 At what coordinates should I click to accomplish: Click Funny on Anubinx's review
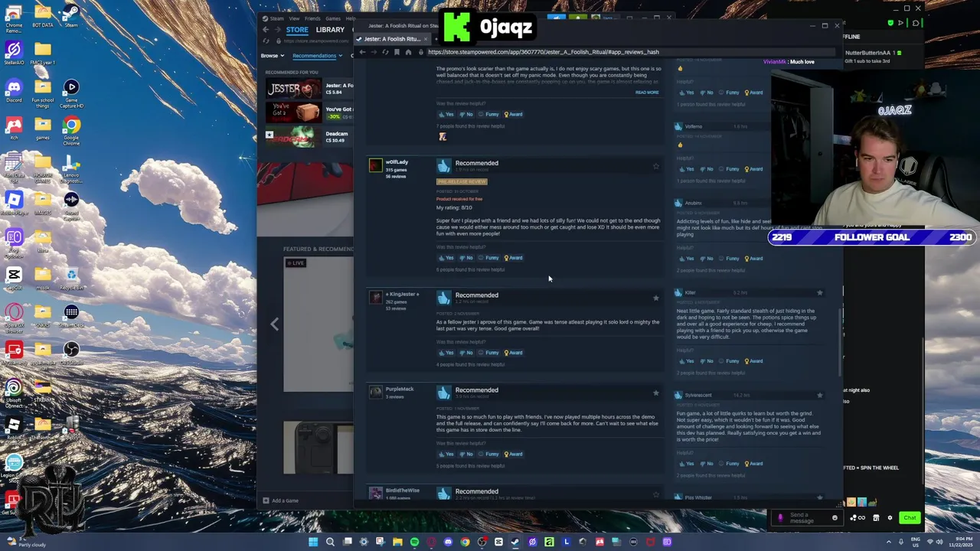tap(729, 259)
